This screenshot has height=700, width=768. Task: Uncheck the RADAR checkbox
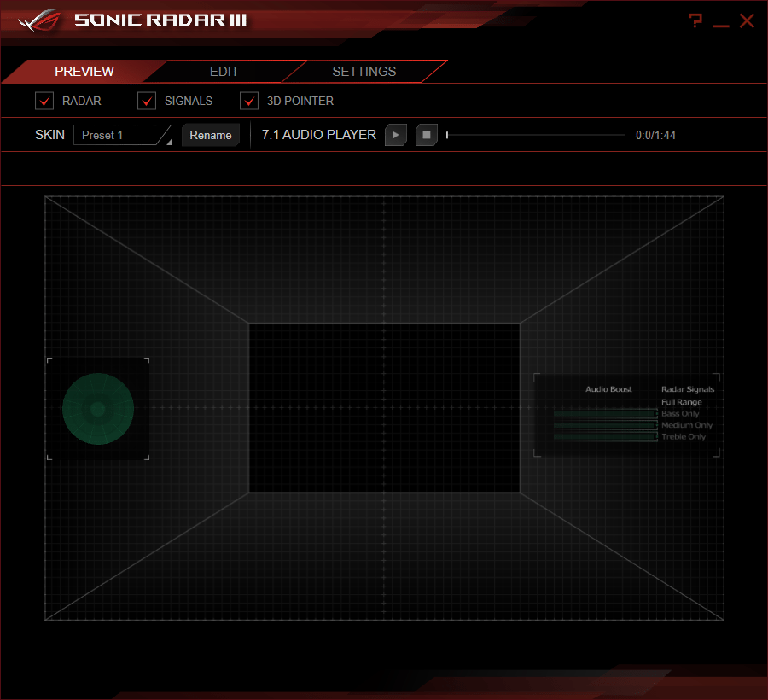[x=44, y=101]
